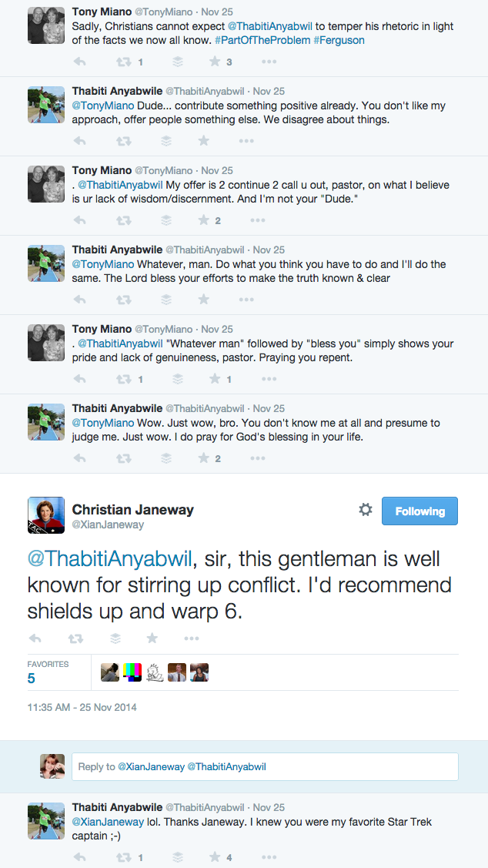The height and width of the screenshot is (868, 488).
Task: Retweet the "Just wow, bro" tweet
Action: [123, 458]
